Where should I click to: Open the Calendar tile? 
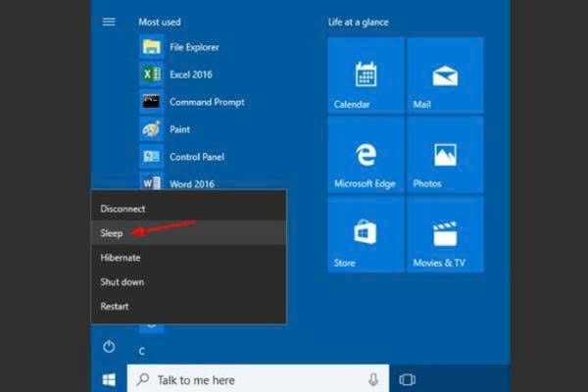click(x=366, y=75)
